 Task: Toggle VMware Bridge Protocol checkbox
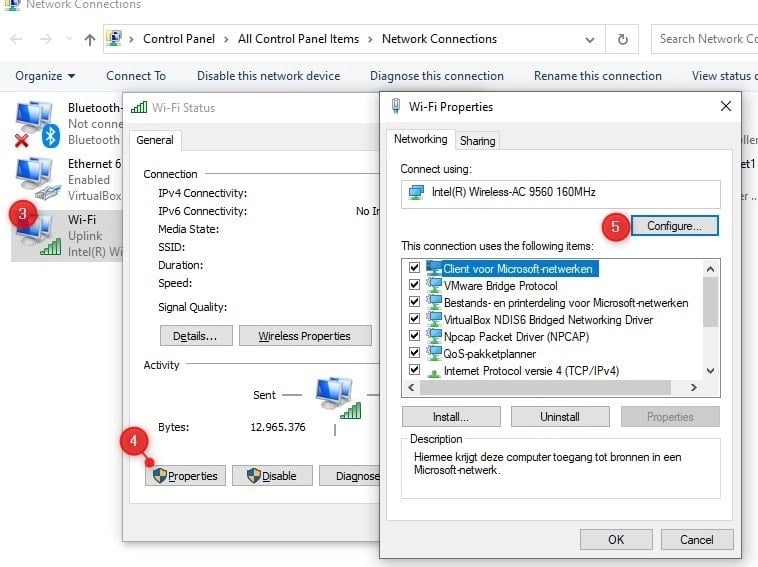414,284
